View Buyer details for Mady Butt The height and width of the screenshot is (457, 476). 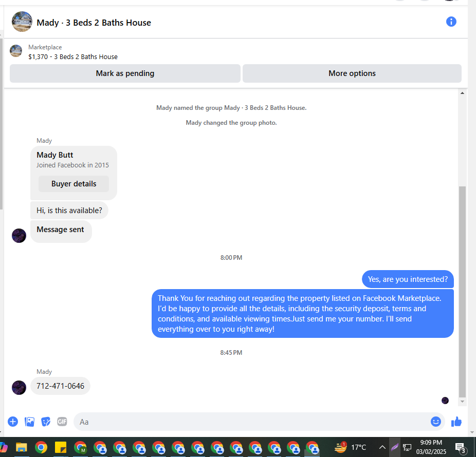pyautogui.click(x=74, y=184)
